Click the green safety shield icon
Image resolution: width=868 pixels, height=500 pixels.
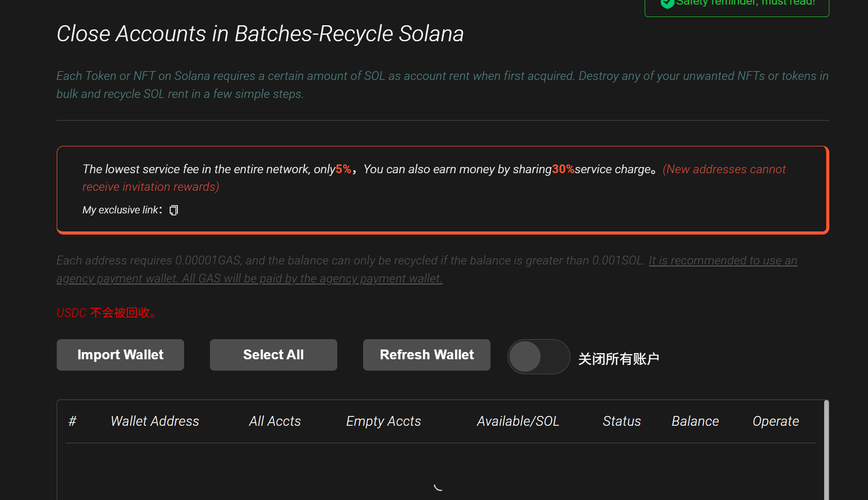[x=667, y=4]
